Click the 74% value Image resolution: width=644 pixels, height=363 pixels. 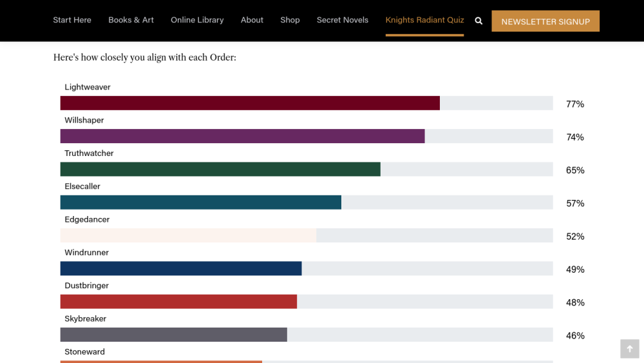coord(575,137)
